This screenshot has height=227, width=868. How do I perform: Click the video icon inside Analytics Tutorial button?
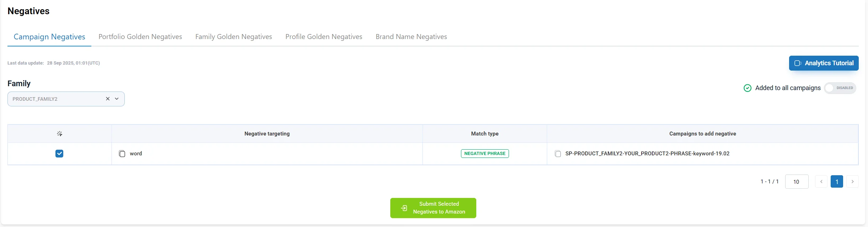click(798, 63)
